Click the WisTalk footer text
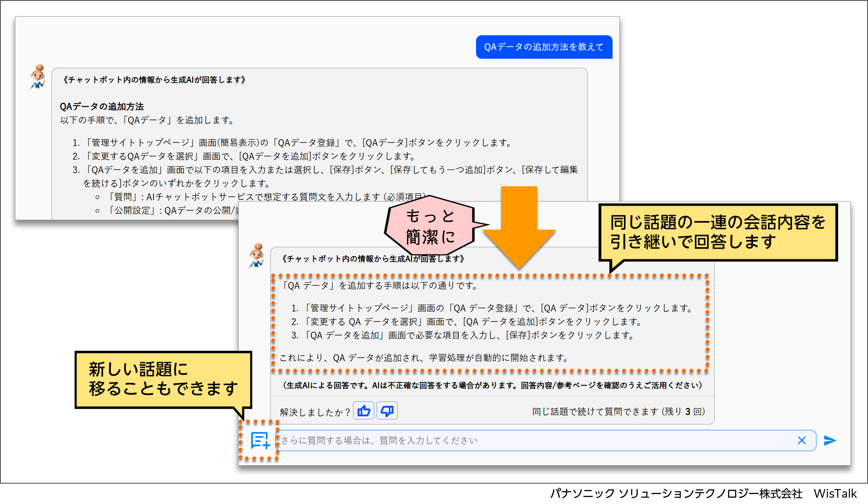 (835, 493)
